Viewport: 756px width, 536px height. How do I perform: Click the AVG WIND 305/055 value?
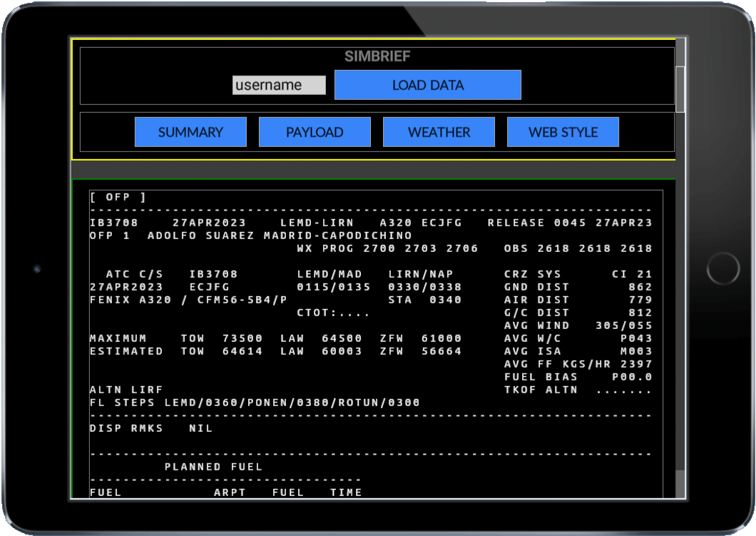click(578, 325)
